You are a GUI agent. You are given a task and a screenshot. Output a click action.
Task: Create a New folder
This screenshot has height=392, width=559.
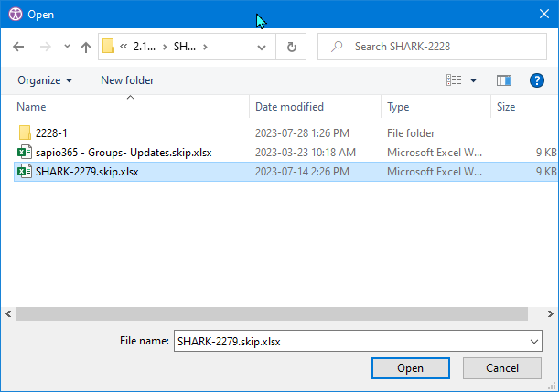click(x=127, y=80)
